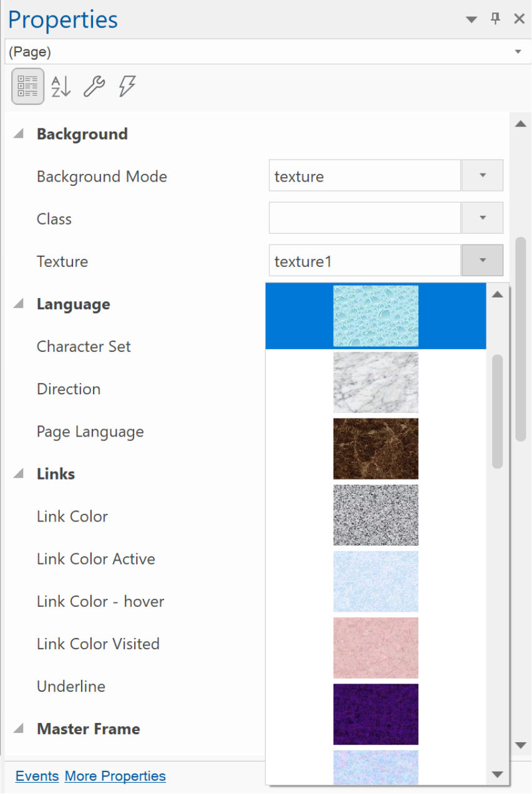Viewport: 532px width, 794px height.
Task: Select the brown marble texture
Action: (x=375, y=449)
